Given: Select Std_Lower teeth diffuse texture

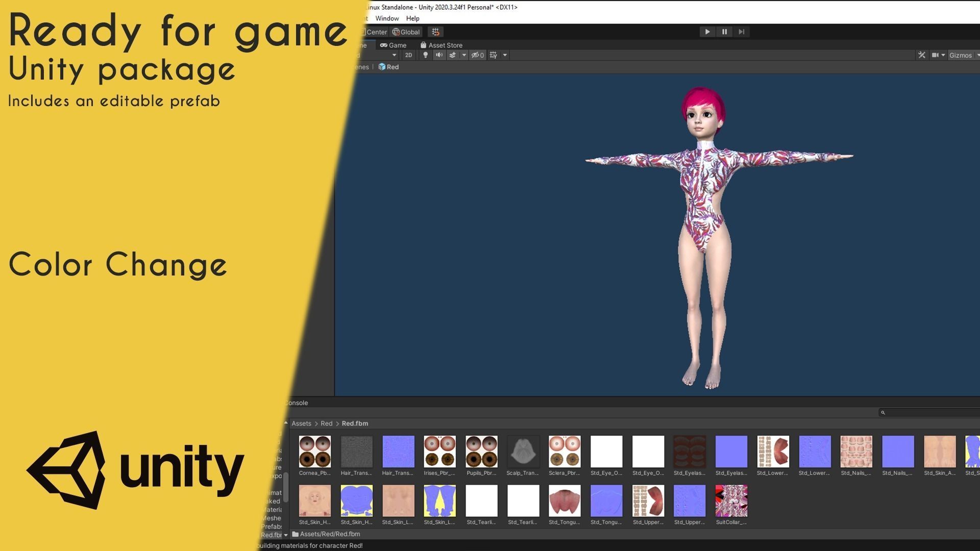Looking at the screenshot, I should [773, 456].
